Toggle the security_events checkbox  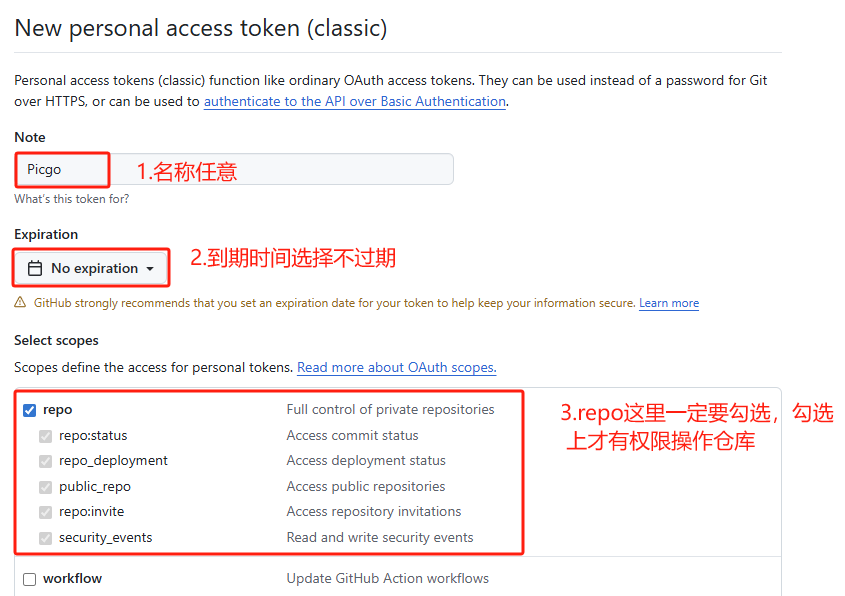(x=45, y=538)
